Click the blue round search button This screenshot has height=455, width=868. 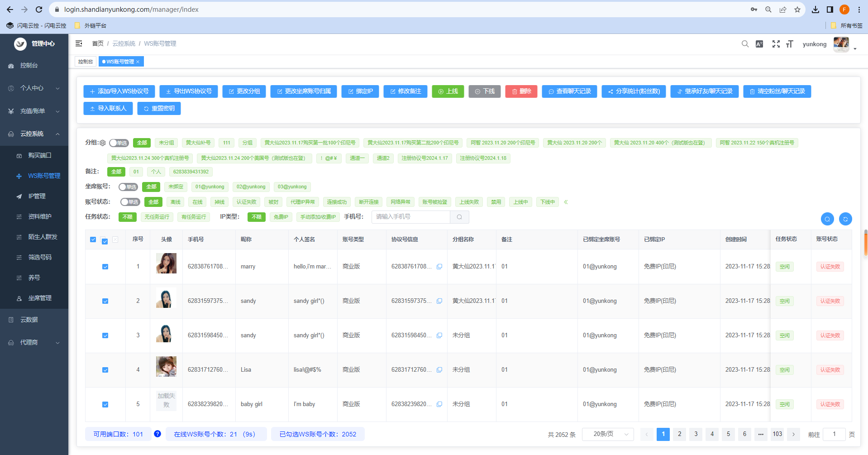pos(827,219)
